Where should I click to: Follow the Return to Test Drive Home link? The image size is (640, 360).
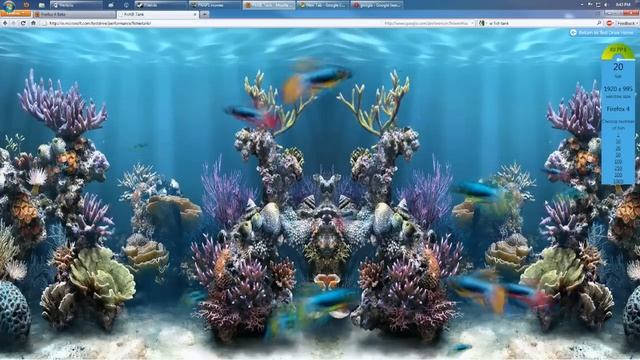click(602, 33)
